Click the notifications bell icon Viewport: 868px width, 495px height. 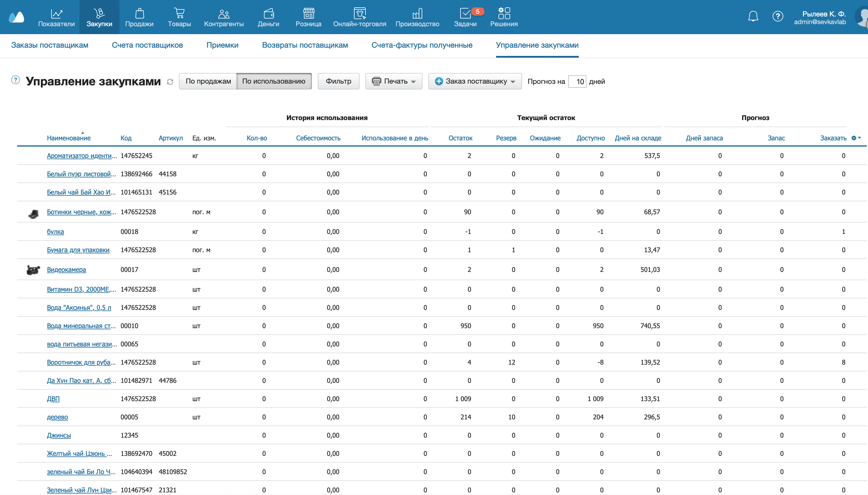coord(753,16)
